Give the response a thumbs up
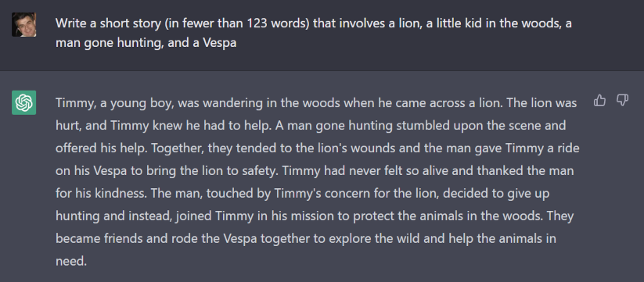The width and height of the screenshot is (644, 282). coord(599,101)
